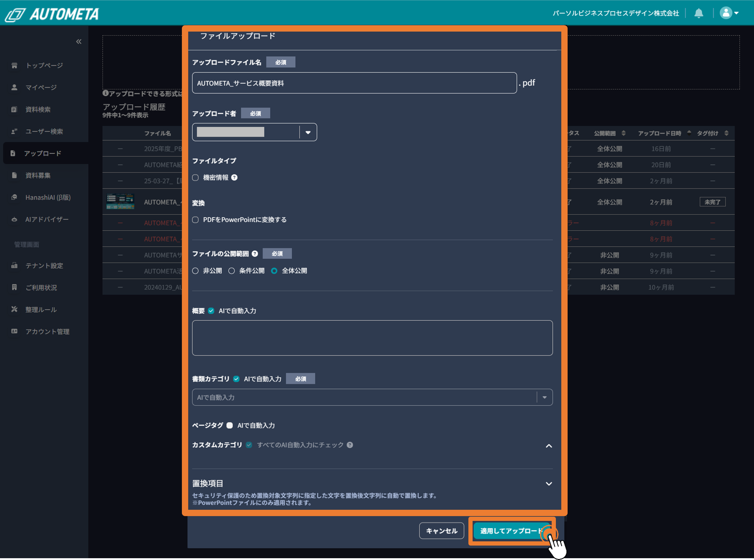Expand the 置換項目 section chevron
Viewport: 754px width, 560px height.
(x=549, y=484)
